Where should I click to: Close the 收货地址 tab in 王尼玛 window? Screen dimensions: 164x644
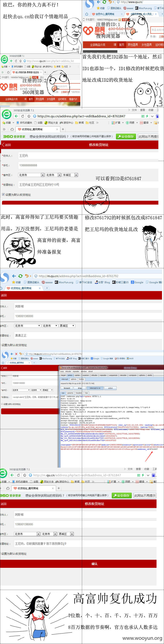click(x=57, y=129)
